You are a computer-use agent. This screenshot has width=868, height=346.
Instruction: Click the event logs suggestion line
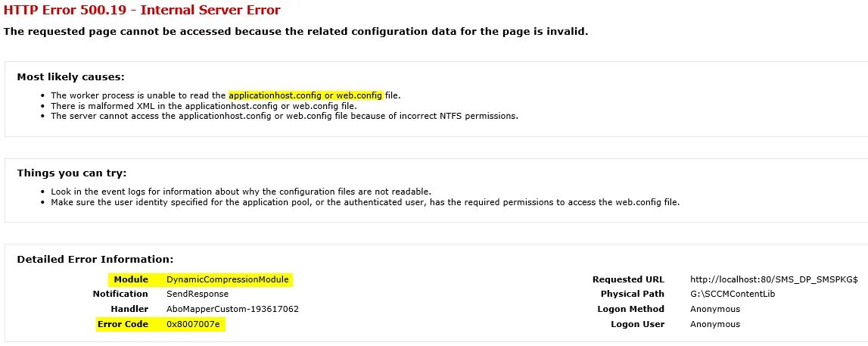coord(241,192)
